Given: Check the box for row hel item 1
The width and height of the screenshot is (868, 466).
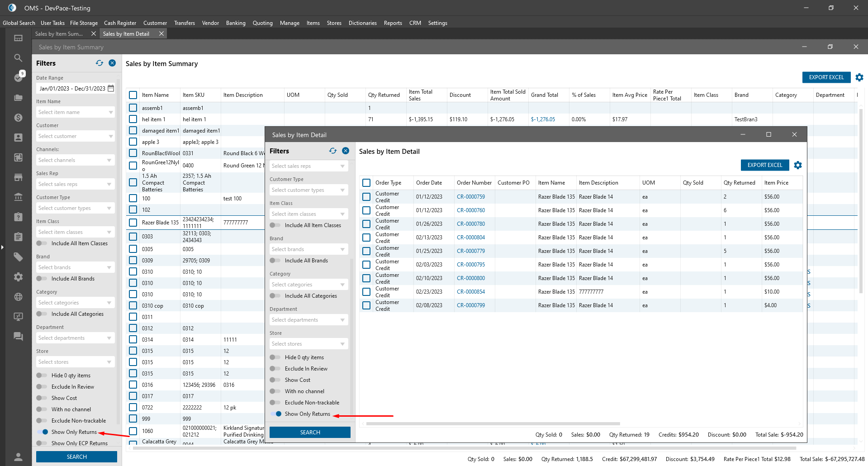Looking at the screenshot, I should (133, 119).
